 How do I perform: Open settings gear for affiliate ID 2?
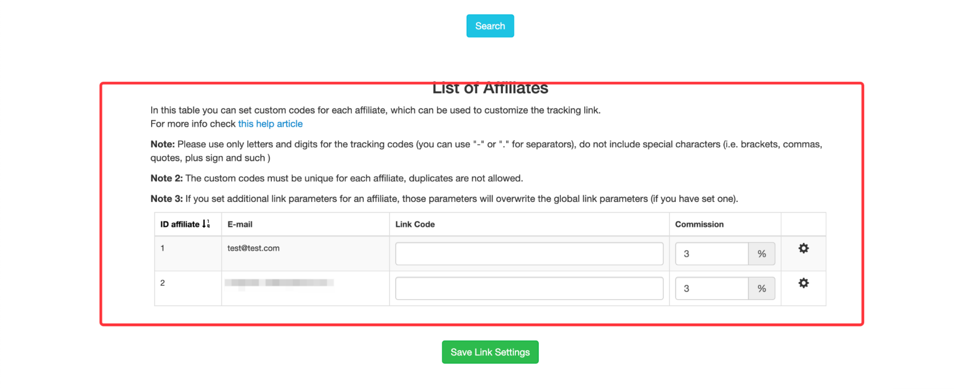tap(803, 283)
